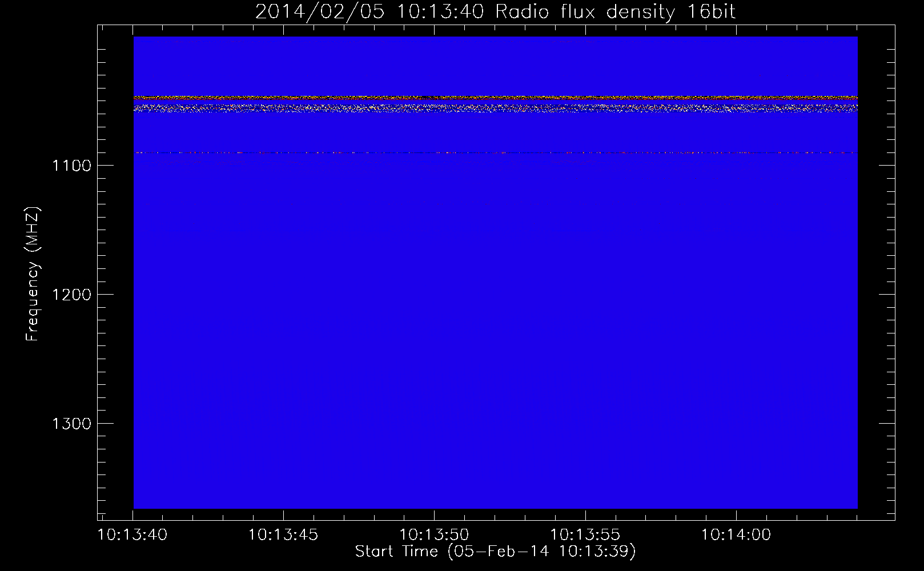This screenshot has height=571, width=924.
Task: Select the 1300 frequency tick label
Action: (71, 424)
